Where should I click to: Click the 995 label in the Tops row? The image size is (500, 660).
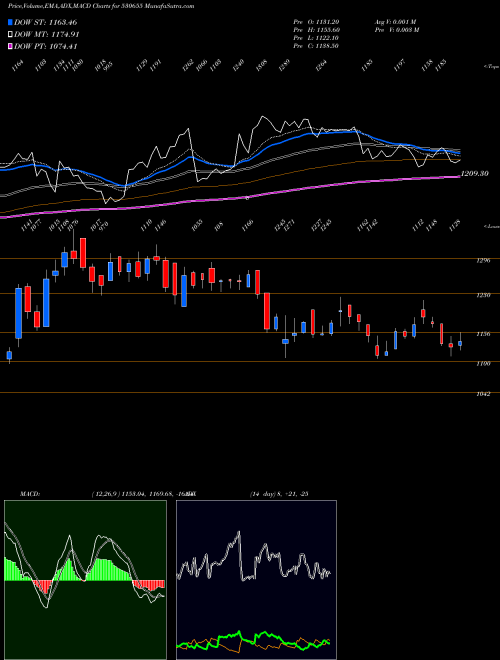[109, 67]
